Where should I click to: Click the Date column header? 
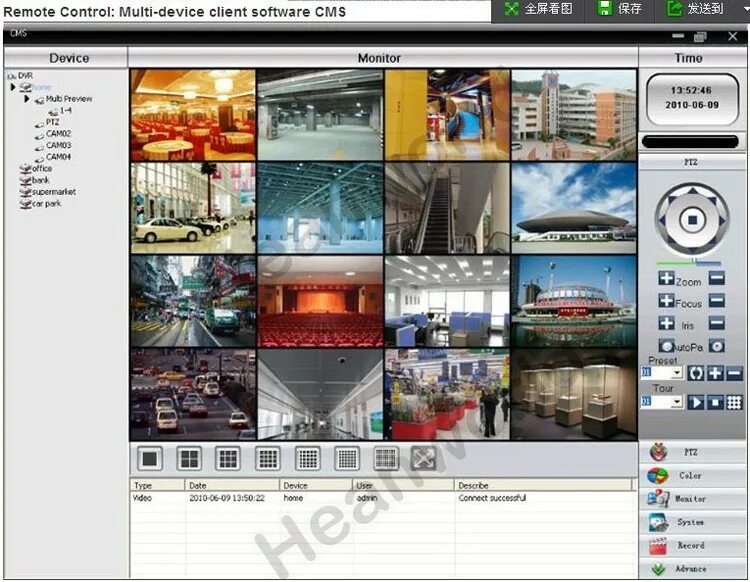(232, 485)
